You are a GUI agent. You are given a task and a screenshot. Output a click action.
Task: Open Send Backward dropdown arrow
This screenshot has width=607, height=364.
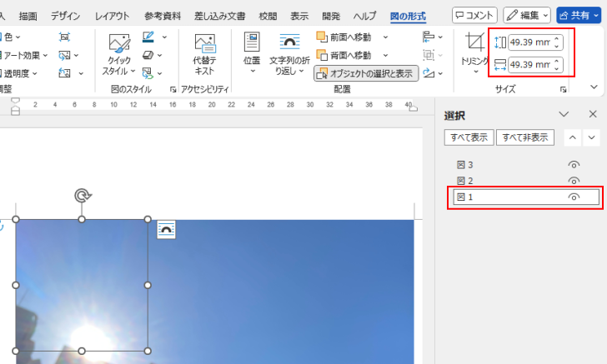[385, 55]
